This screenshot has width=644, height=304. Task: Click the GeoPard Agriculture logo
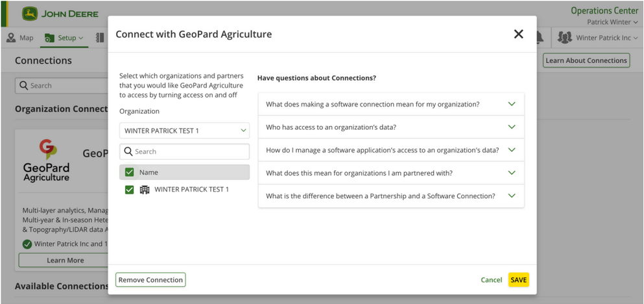click(x=46, y=160)
